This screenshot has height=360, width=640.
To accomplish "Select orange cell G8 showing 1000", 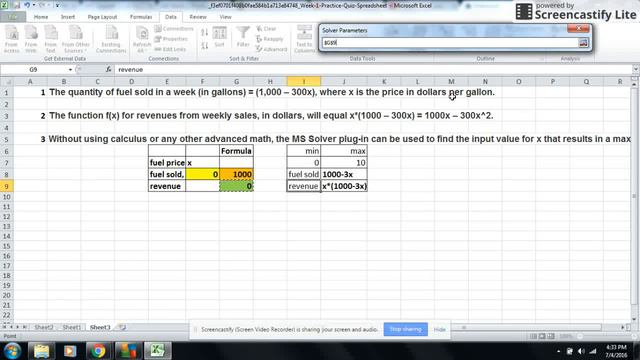I will coord(236,174).
